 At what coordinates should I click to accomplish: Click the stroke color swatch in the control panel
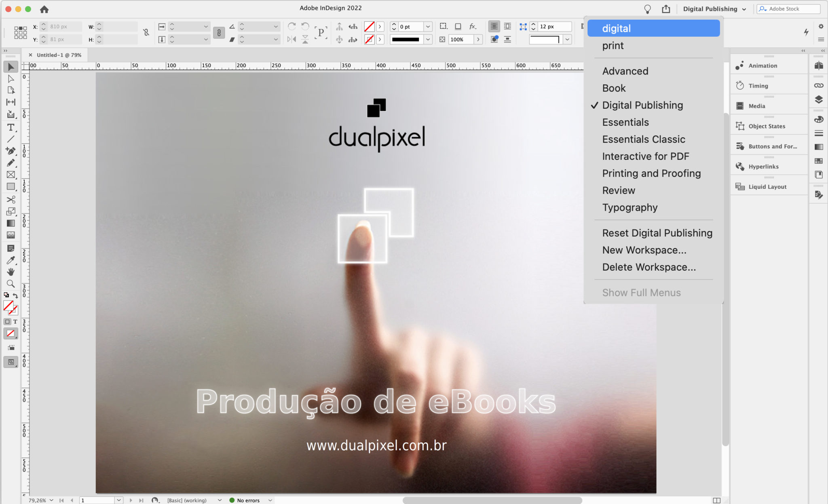[369, 39]
